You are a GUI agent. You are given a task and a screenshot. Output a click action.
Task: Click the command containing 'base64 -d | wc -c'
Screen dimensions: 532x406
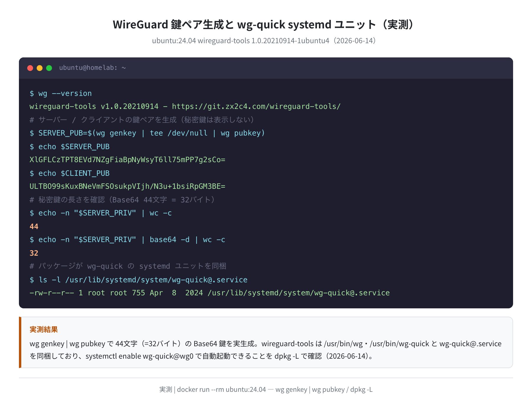pos(127,240)
